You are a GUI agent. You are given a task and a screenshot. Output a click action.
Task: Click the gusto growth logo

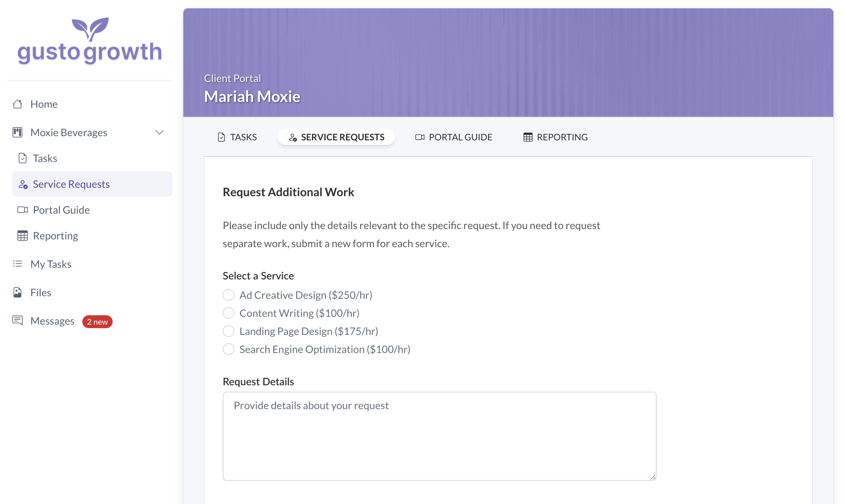tap(90, 41)
